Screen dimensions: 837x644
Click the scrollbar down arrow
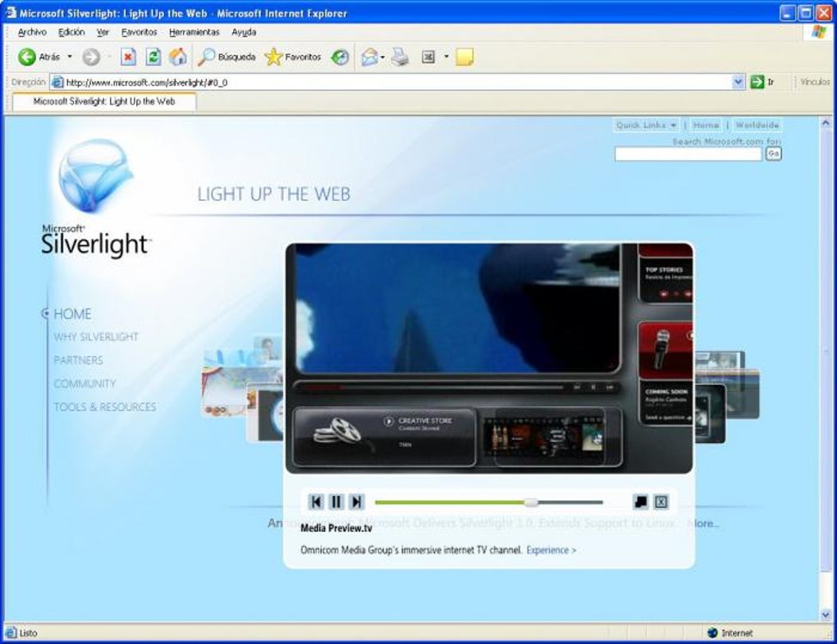click(826, 614)
